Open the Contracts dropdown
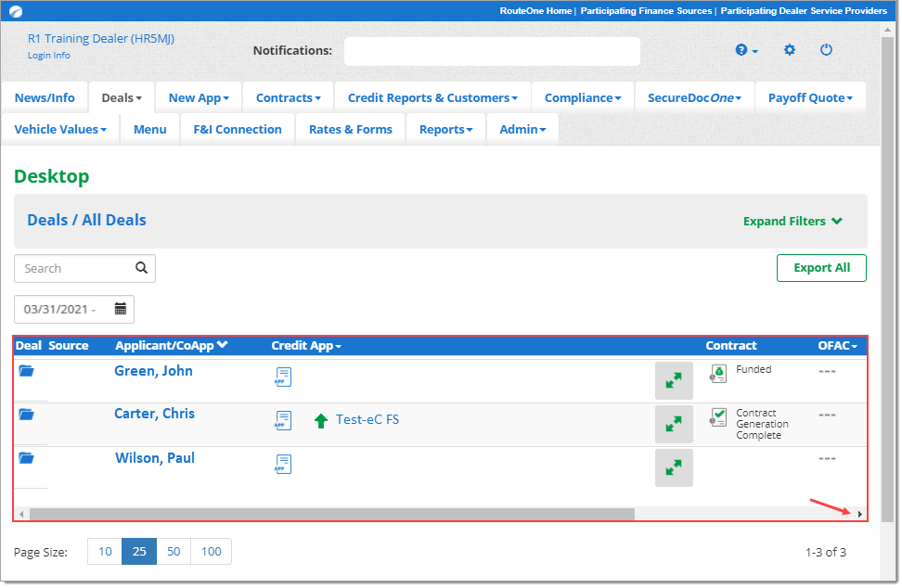The image size is (902, 588). [289, 97]
